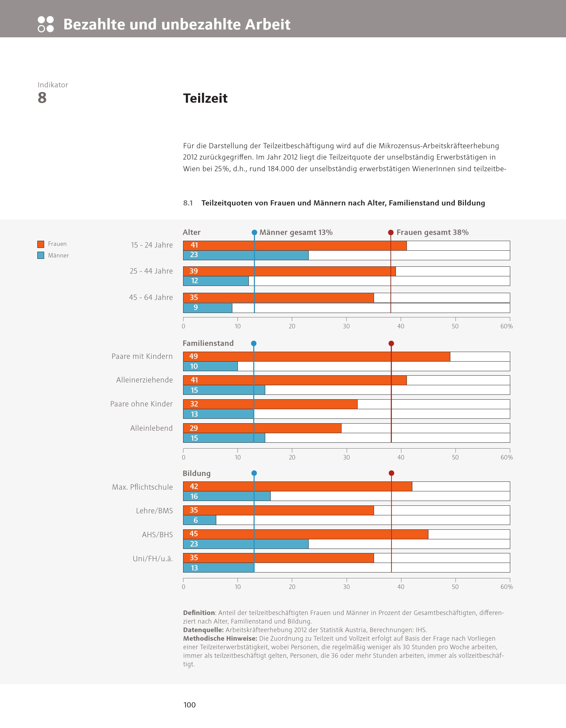Click the four-dot logo in the header

(x=46, y=24)
